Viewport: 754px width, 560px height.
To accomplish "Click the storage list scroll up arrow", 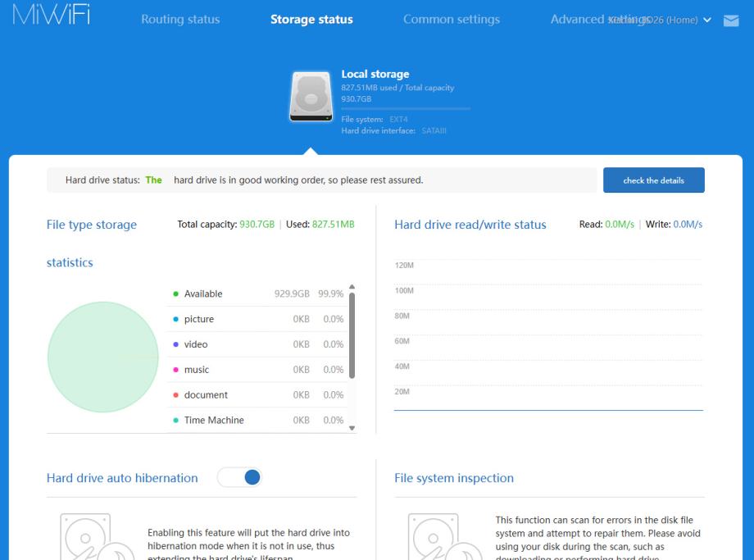I will 352,287.
